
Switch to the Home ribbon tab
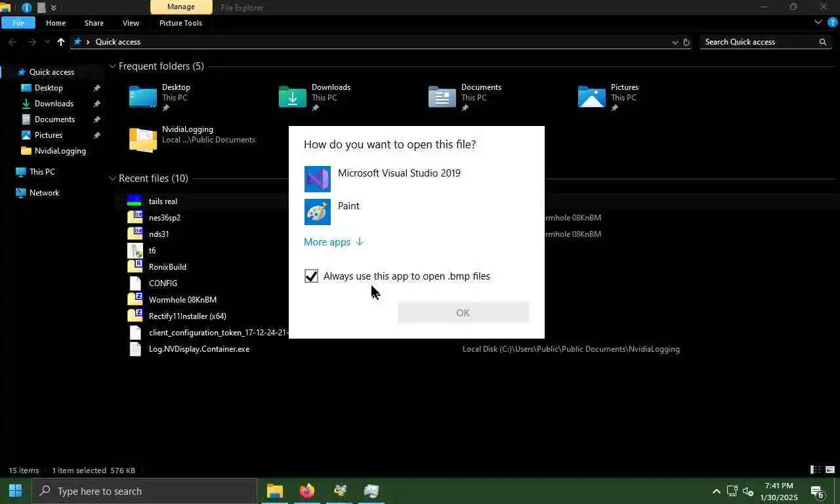coord(56,23)
